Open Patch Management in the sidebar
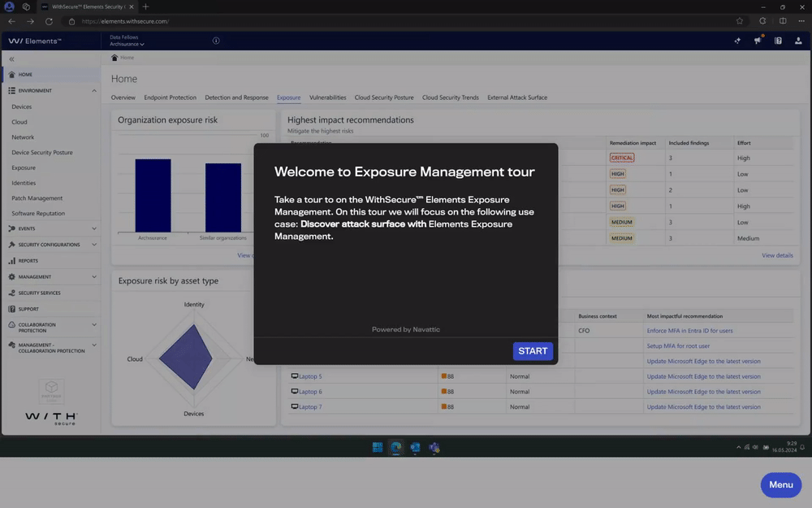The width and height of the screenshot is (812, 508). coord(37,198)
